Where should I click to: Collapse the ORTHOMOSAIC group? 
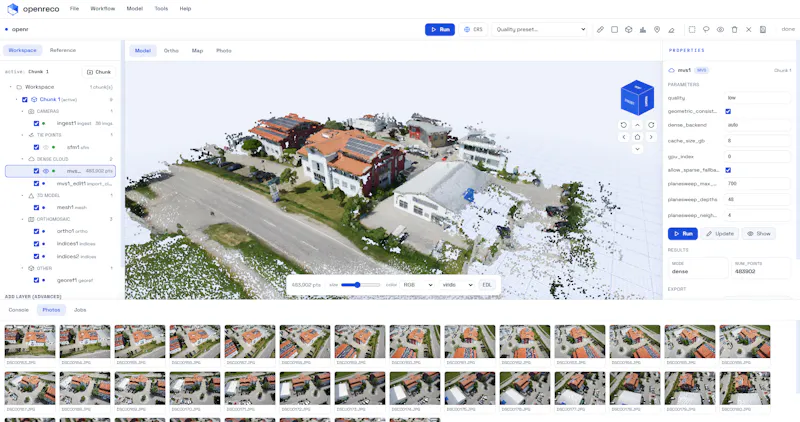(x=22, y=219)
